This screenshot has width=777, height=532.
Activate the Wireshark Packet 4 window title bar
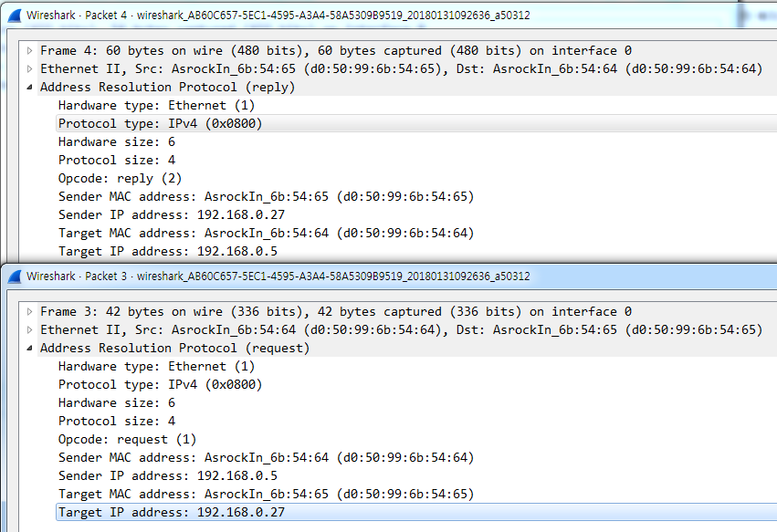pos(390,16)
